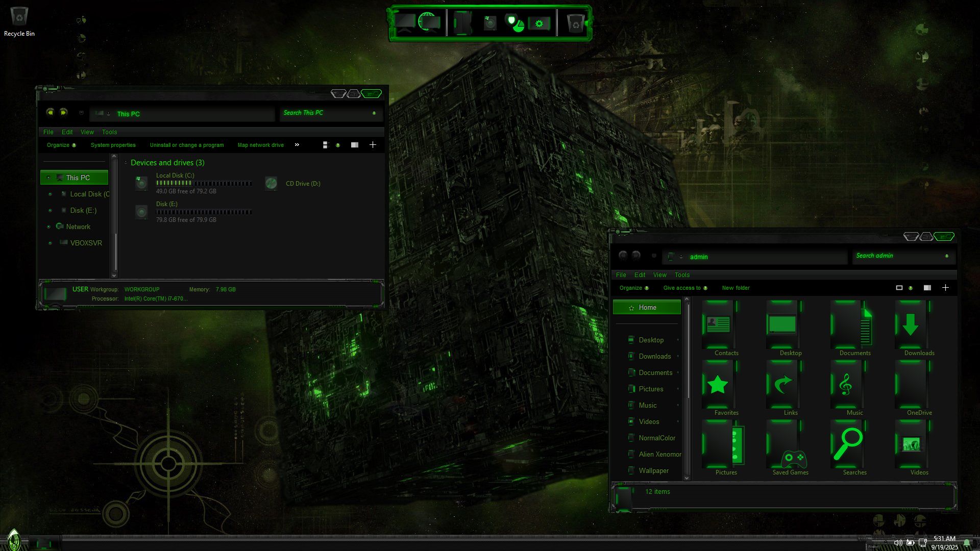Open Tools menu in admin window
The image size is (980, 551).
coord(682,274)
